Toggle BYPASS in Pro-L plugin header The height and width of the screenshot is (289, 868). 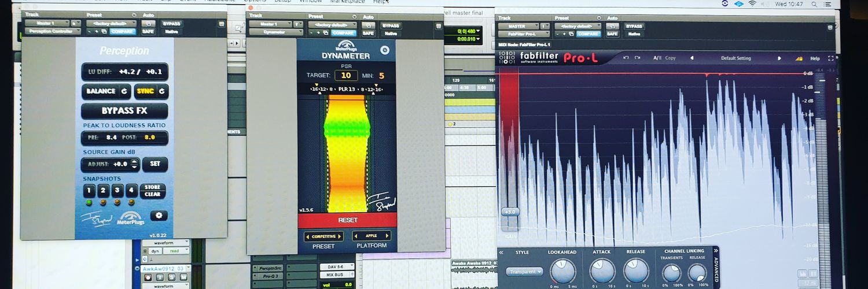[634, 26]
